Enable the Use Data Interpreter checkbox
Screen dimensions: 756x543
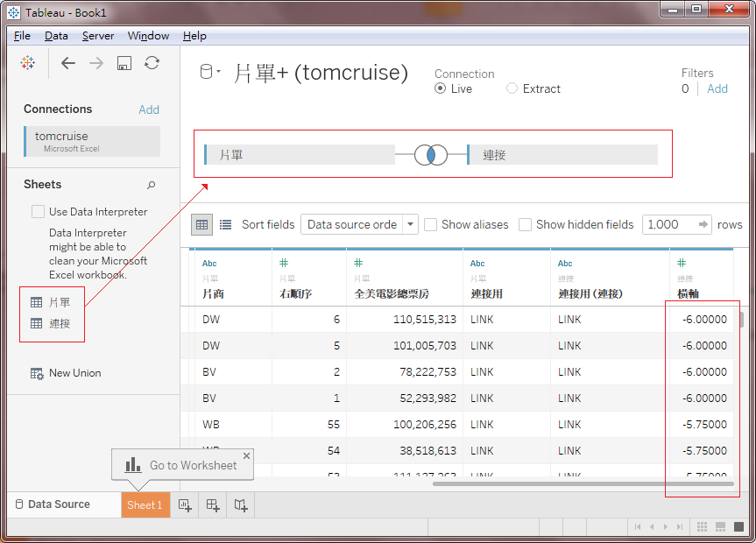38,212
